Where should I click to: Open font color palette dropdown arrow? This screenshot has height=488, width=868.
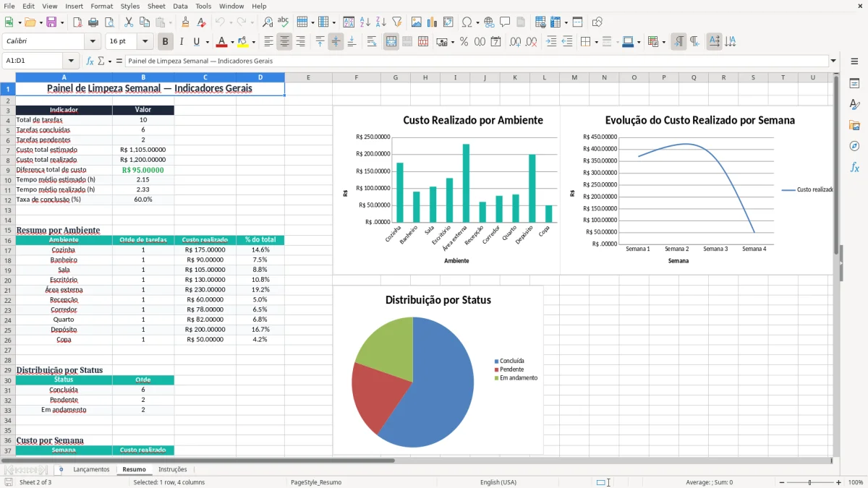(x=232, y=42)
